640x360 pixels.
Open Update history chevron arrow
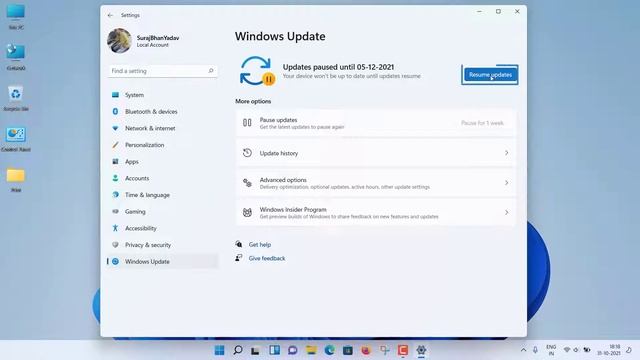click(x=507, y=153)
